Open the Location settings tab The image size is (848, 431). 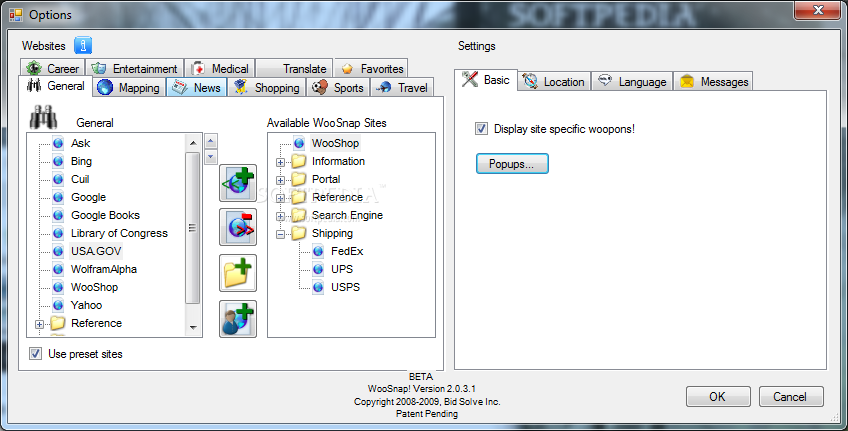tap(554, 82)
